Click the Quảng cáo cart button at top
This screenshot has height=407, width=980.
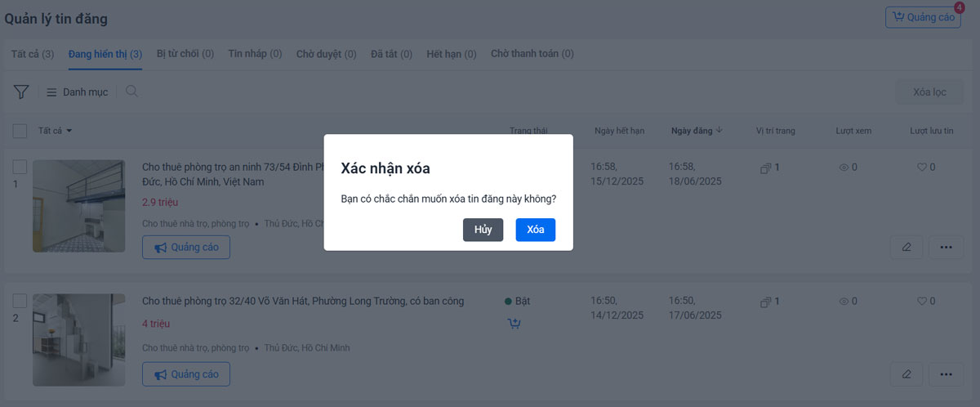(x=922, y=17)
